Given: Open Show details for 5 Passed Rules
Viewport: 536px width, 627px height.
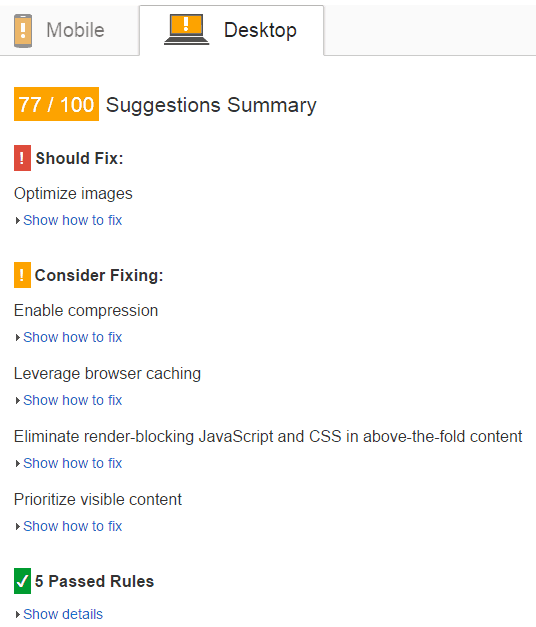Looking at the screenshot, I should (63, 614).
